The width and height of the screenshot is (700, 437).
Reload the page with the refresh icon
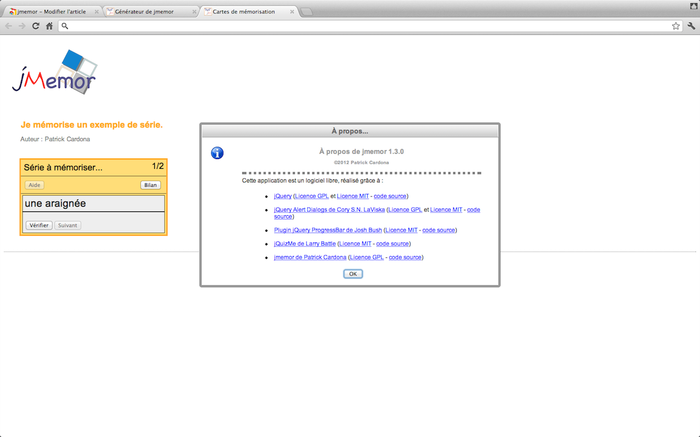(36, 26)
